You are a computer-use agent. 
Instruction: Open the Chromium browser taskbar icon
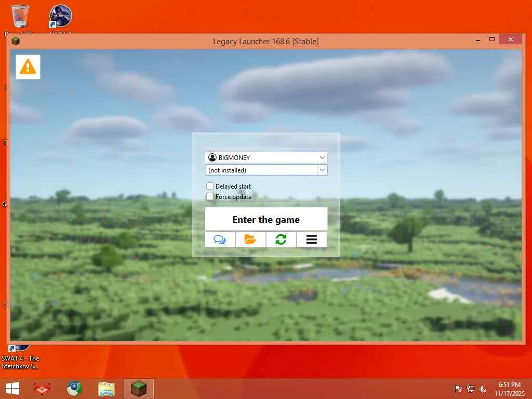coord(74,389)
